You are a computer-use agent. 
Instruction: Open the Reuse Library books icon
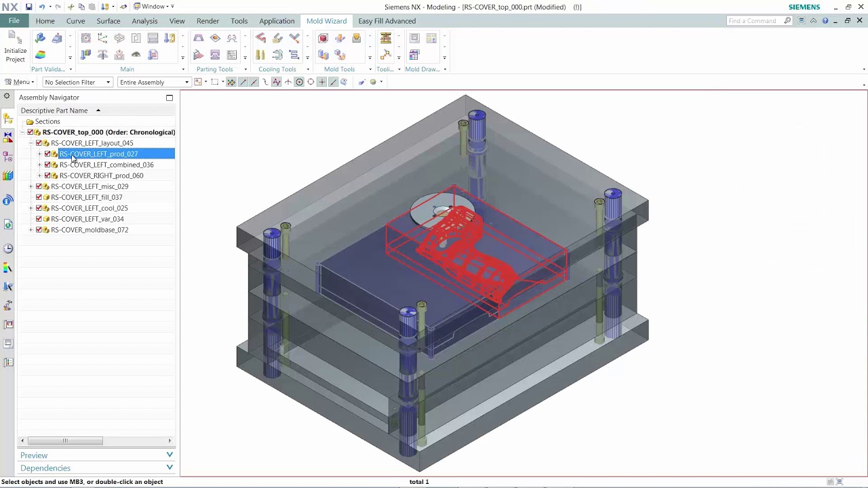[8, 176]
